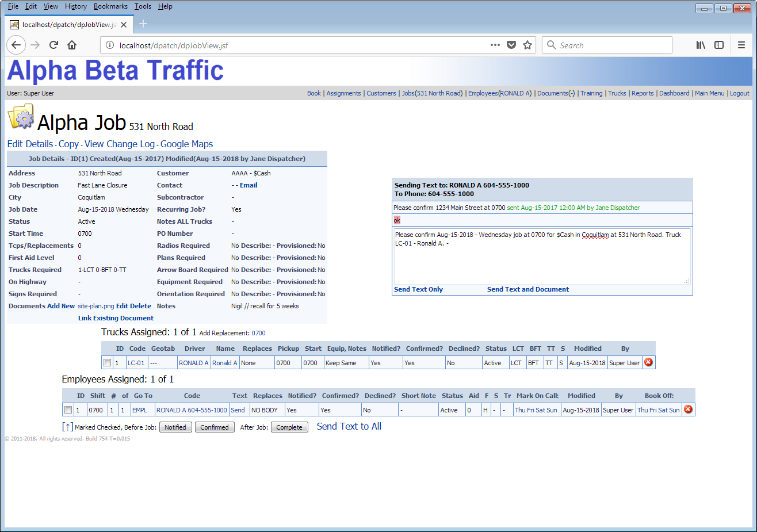Open the Edit menu
Screen dimensions: 757x532
pos(31,6)
